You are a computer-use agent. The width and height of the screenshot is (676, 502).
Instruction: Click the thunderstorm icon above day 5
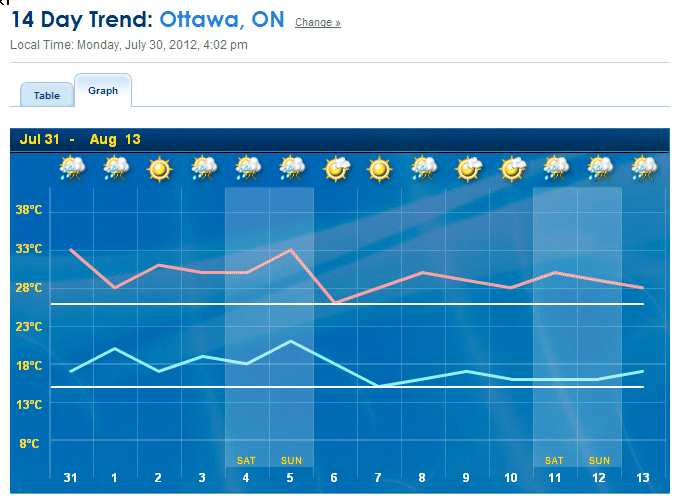[x=292, y=168]
